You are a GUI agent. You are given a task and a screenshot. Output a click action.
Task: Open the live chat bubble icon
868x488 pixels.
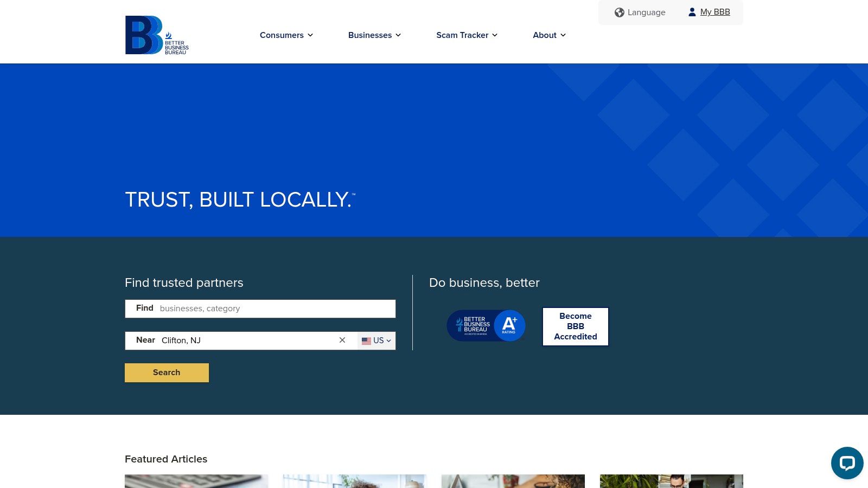click(x=847, y=463)
